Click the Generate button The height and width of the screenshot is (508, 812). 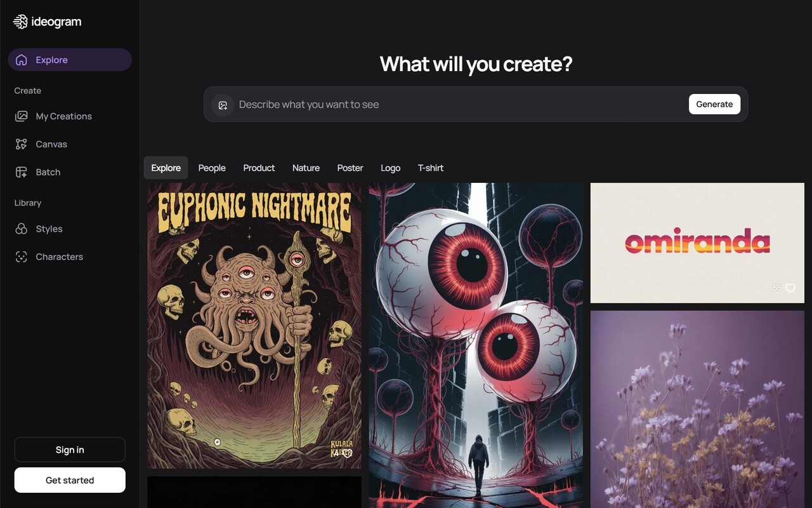[x=714, y=104]
